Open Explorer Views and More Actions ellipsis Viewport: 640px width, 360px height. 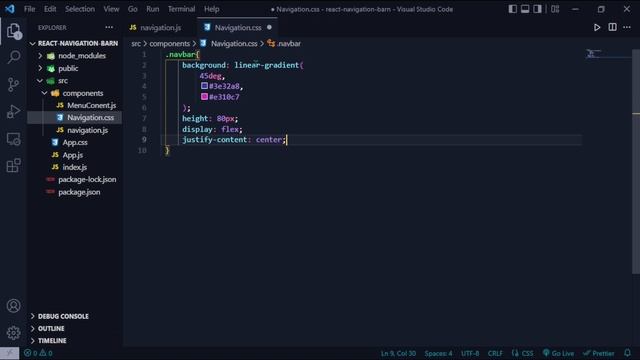109,27
